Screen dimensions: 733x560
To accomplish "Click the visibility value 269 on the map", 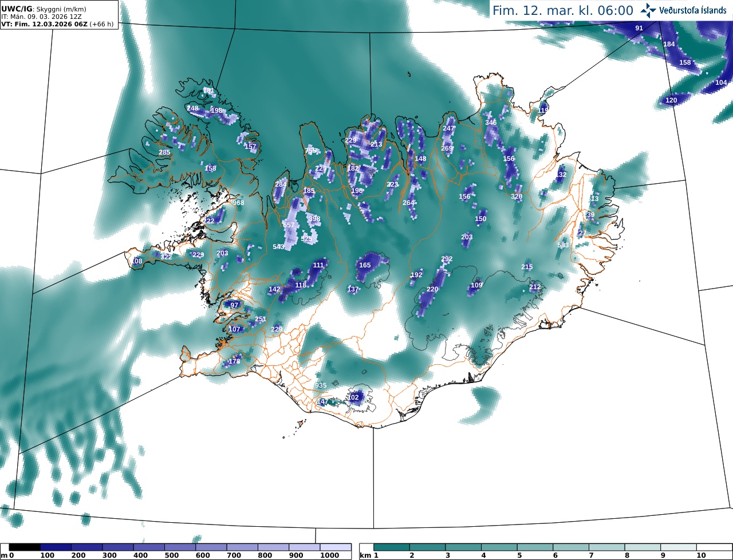I will click(x=447, y=148).
